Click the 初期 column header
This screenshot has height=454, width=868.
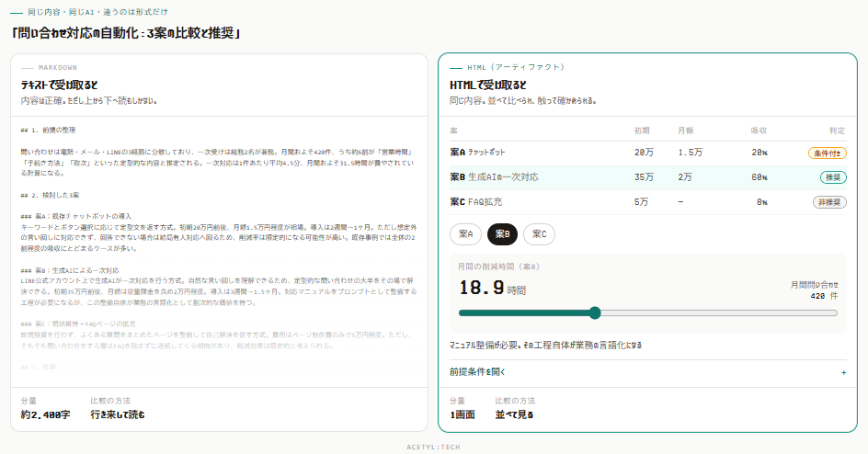[642, 131]
